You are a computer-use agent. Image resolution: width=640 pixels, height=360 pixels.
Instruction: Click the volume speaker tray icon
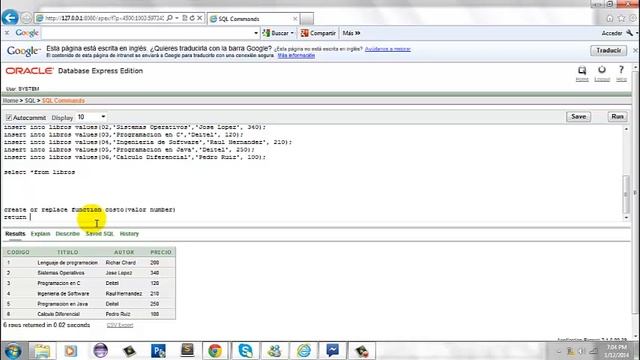581,351
